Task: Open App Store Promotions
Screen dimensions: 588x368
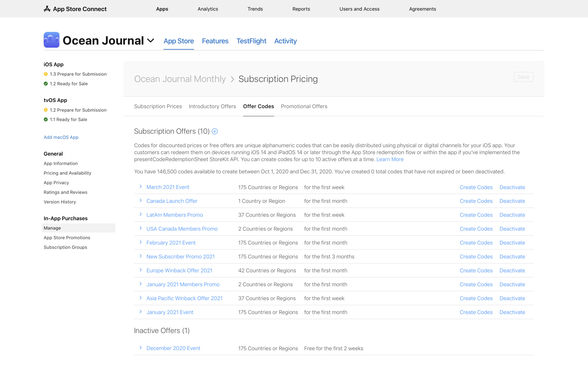Action: [x=67, y=238]
